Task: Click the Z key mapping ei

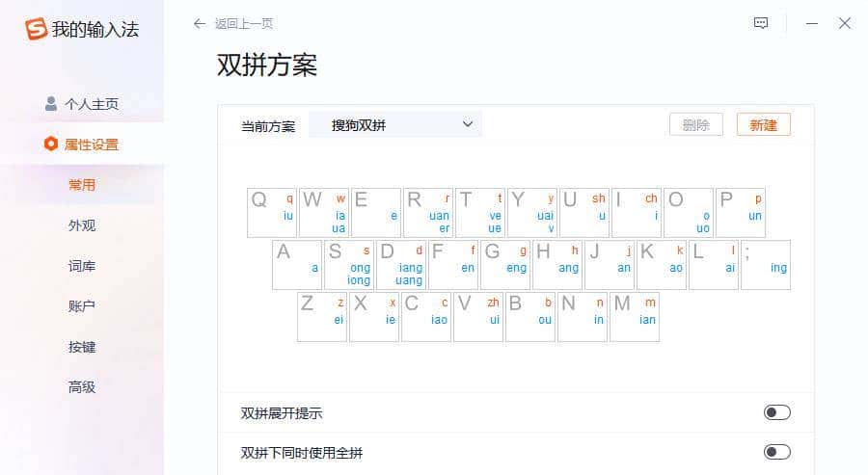Action: point(321,317)
